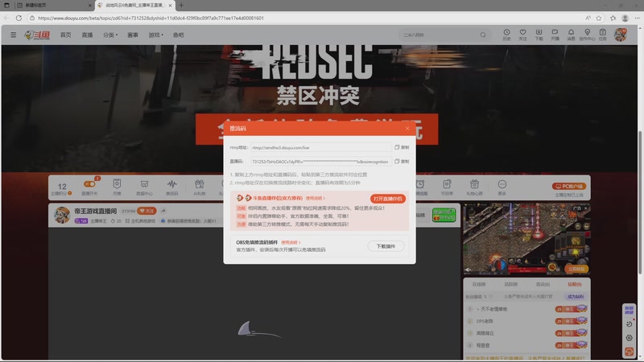Screen dimensions: 644x362
Task: Click the floating history clock icon
Action: click(630, 324)
